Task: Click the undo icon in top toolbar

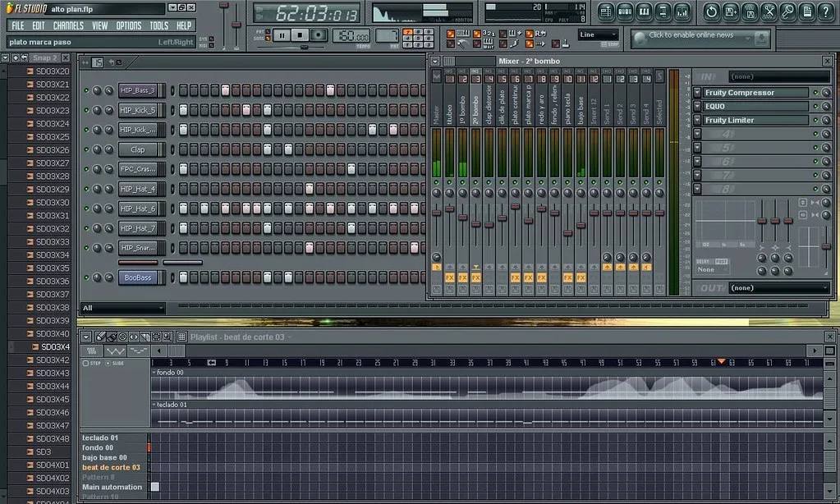Action: 711,11
